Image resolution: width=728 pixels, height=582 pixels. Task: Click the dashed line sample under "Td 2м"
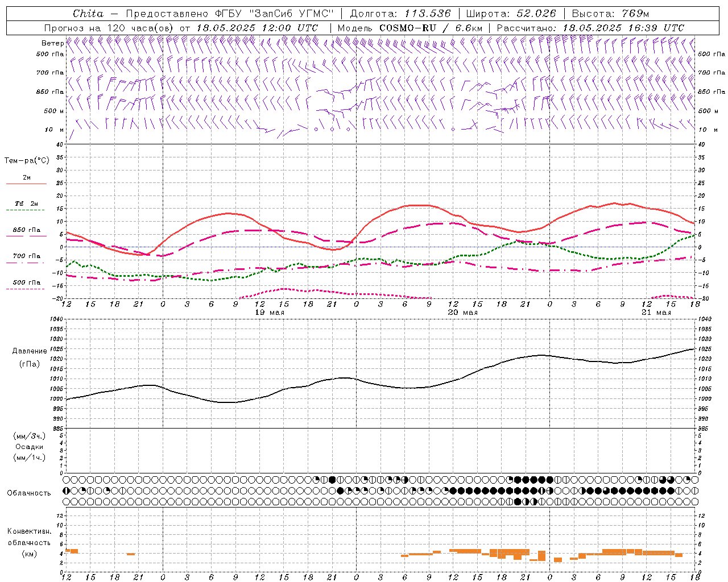coord(26,211)
